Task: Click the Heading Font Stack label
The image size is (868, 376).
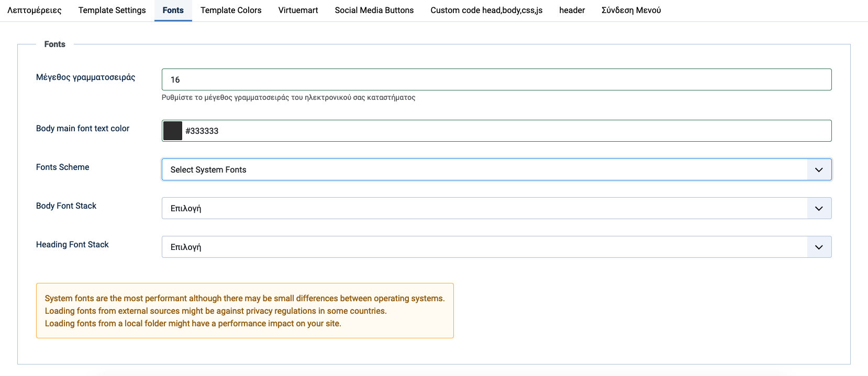Action: click(x=72, y=245)
